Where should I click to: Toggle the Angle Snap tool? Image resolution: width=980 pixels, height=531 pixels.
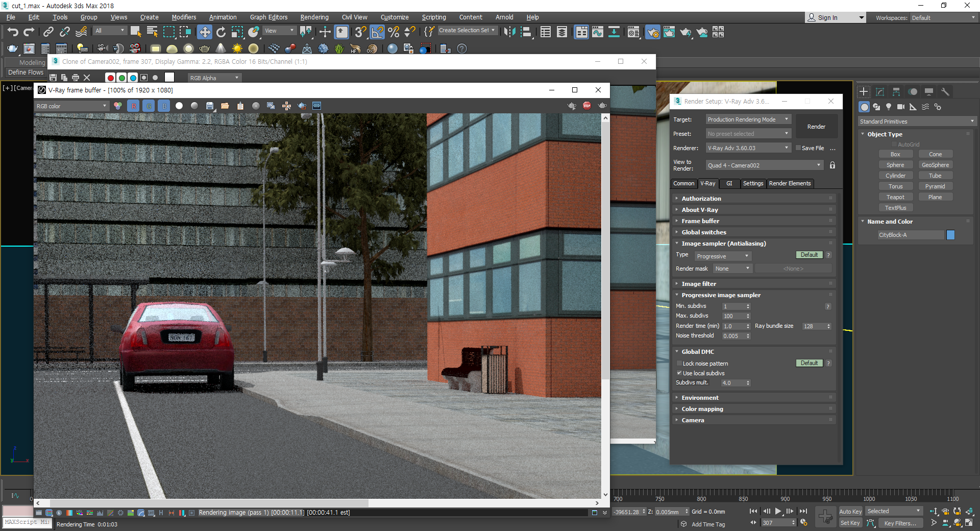click(x=377, y=32)
